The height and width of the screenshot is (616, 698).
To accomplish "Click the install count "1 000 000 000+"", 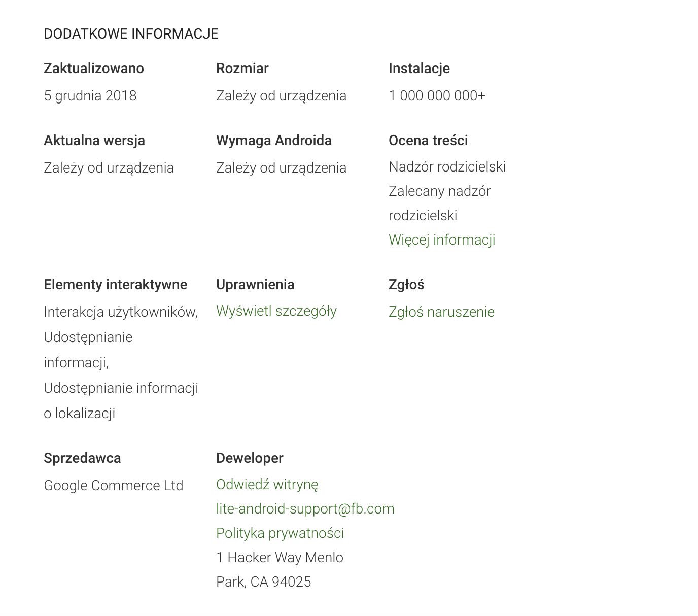I will [x=436, y=96].
